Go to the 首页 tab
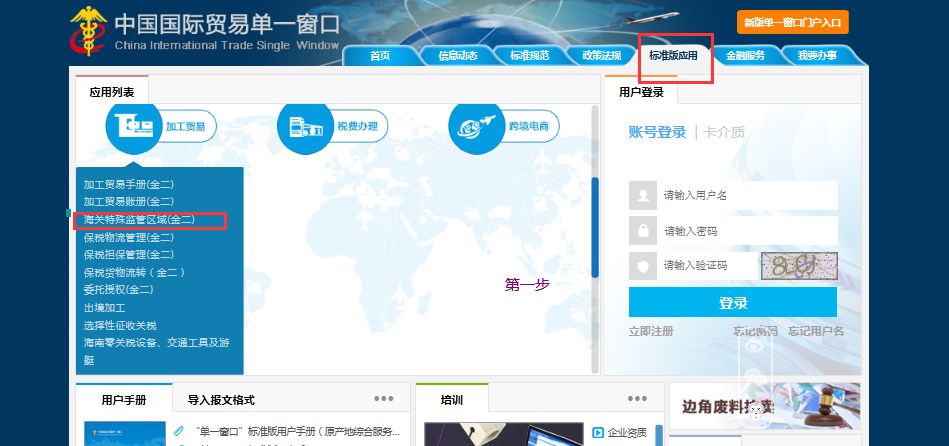This screenshot has height=446, width=949. click(380, 56)
